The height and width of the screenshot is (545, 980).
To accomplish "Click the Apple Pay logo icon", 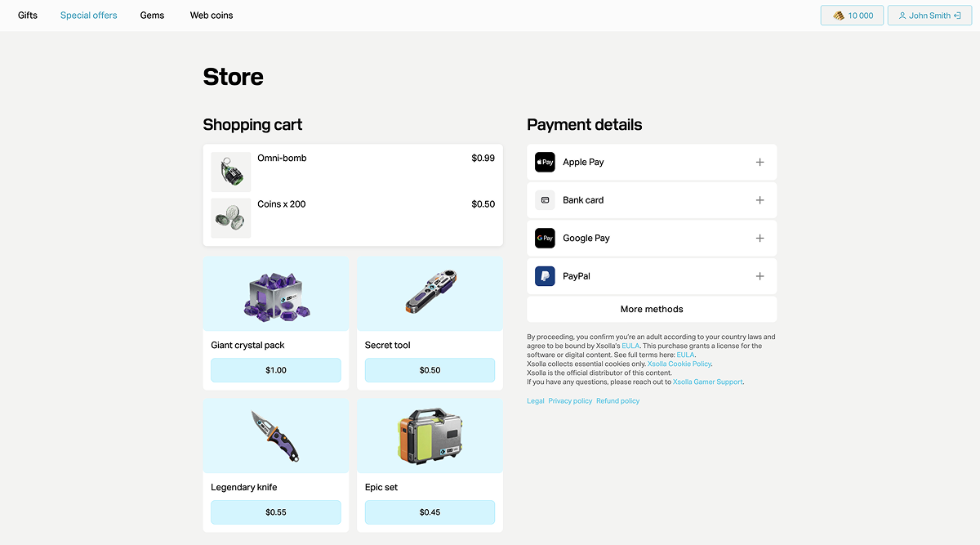I will pyautogui.click(x=545, y=162).
